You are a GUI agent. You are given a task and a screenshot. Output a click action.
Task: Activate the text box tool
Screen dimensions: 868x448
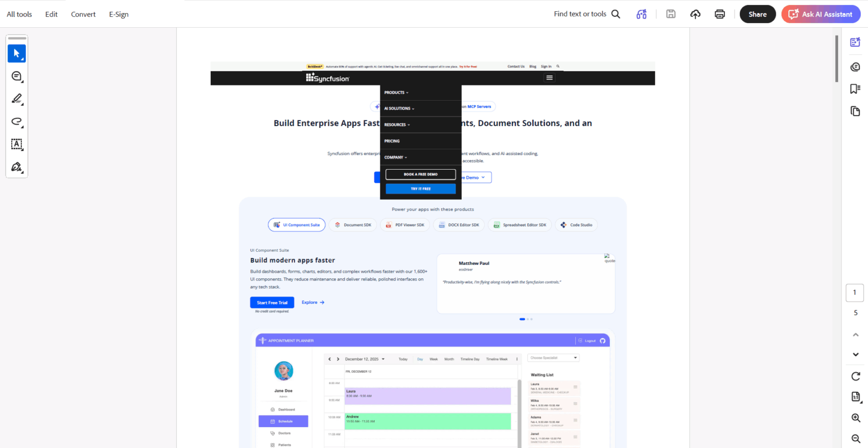pos(16,144)
